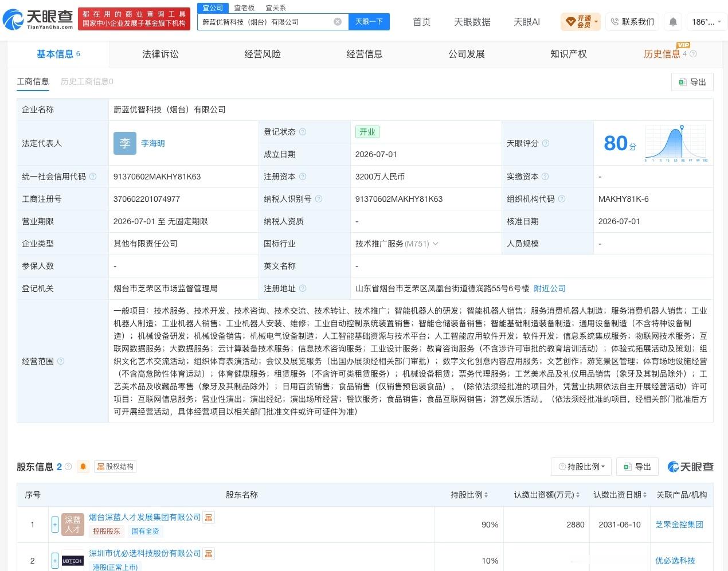Click help icon next to 天眼评分

click(x=546, y=143)
